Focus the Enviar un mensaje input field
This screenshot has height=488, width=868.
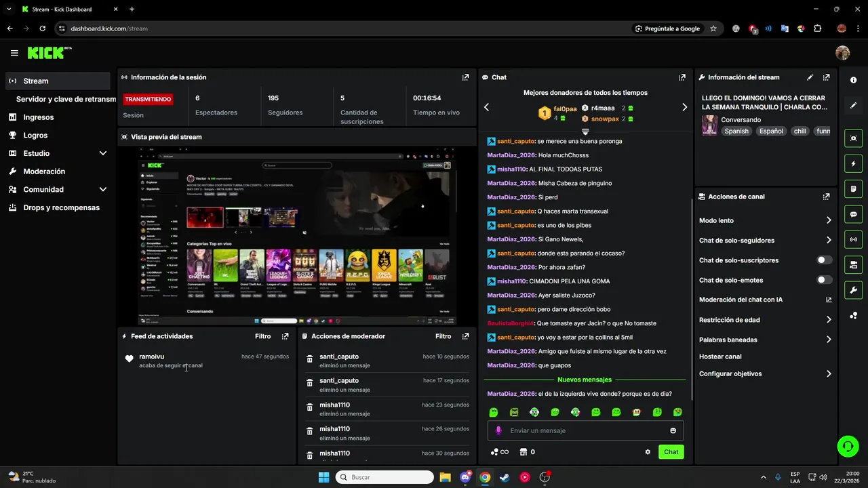[585, 430]
